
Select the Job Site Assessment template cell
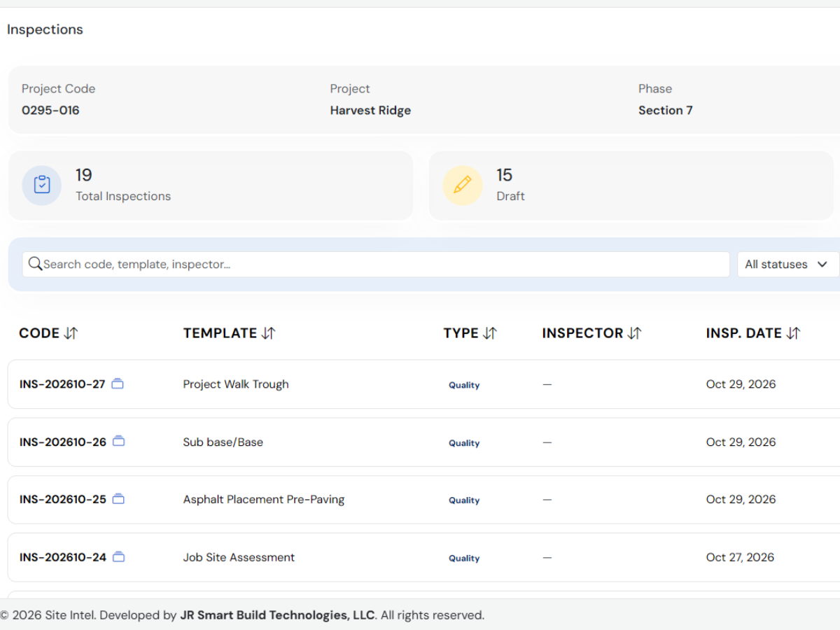(239, 558)
